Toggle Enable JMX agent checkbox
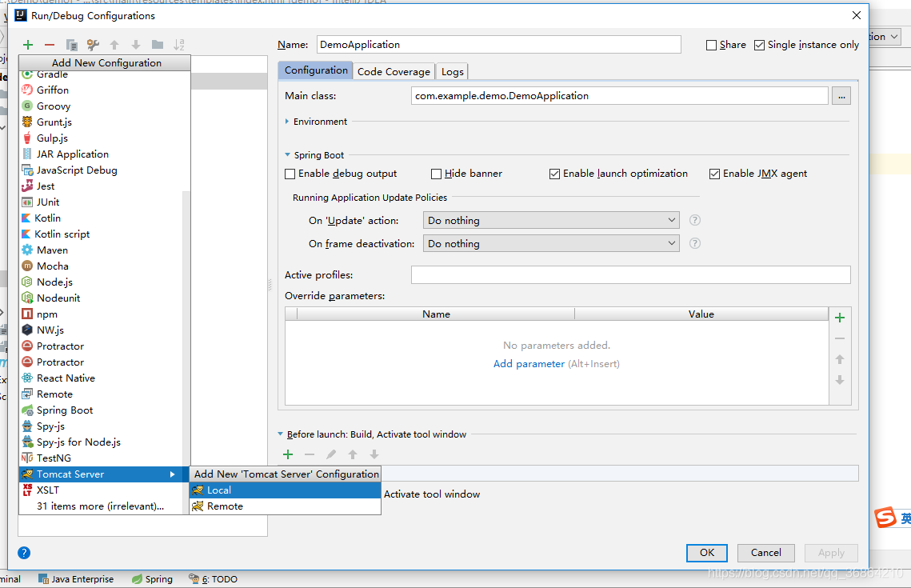Image resolution: width=911 pixels, height=588 pixels. (x=714, y=174)
